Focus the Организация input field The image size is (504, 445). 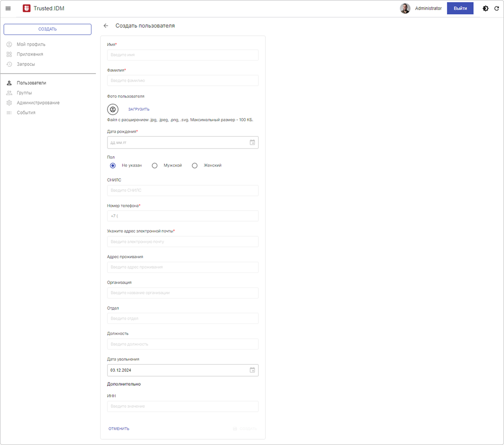pyautogui.click(x=183, y=293)
